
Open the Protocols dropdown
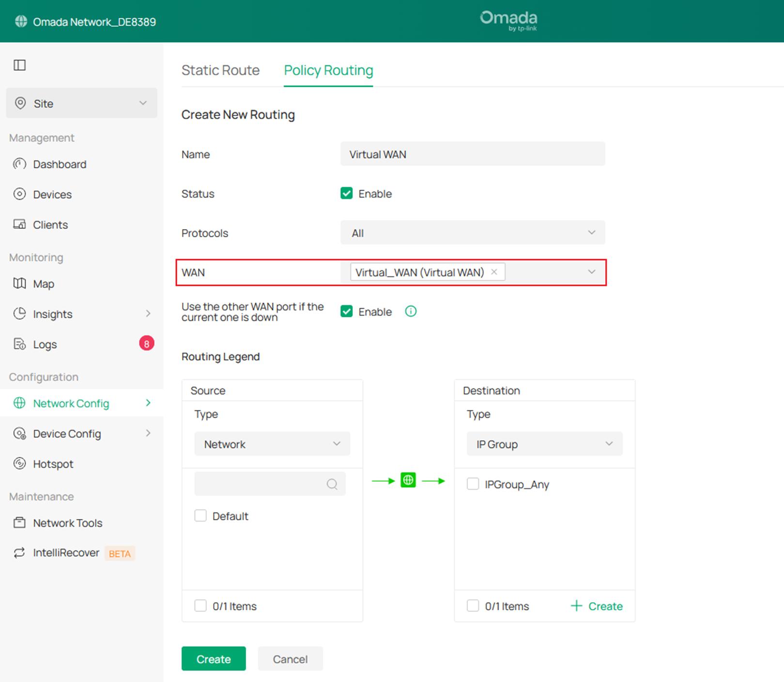(x=472, y=232)
